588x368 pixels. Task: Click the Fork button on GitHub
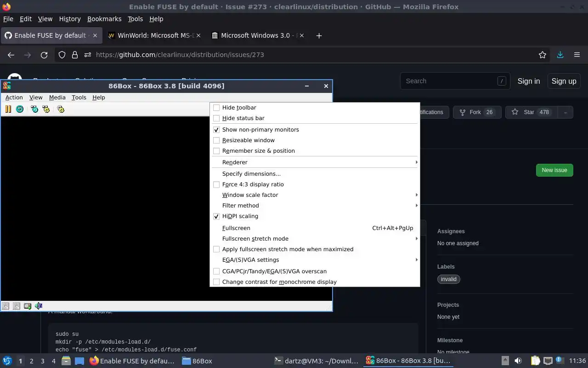point(477,112)
